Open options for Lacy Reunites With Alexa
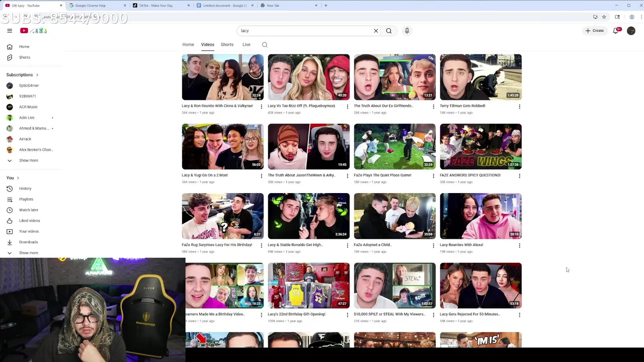 (x=519, y=245)
